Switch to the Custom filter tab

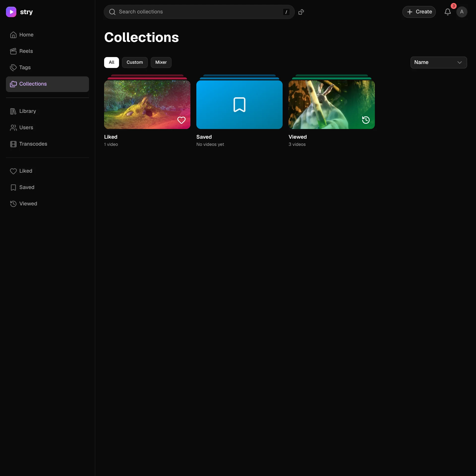click(135, 63)
